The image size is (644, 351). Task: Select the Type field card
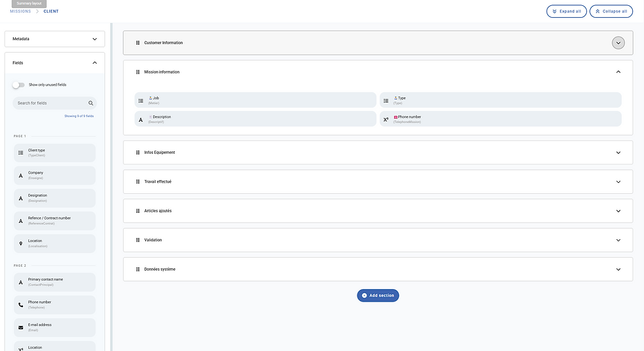(x=500, y=101)
